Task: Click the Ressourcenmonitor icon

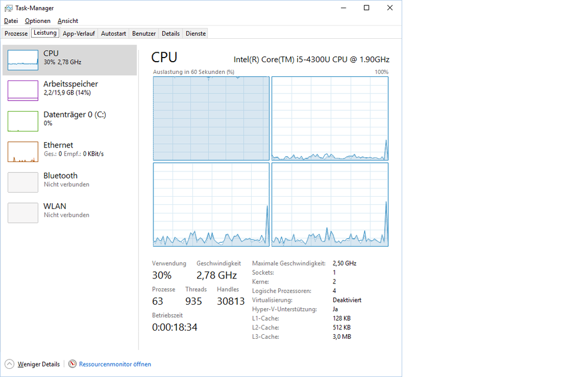Action: pos(73,364)
